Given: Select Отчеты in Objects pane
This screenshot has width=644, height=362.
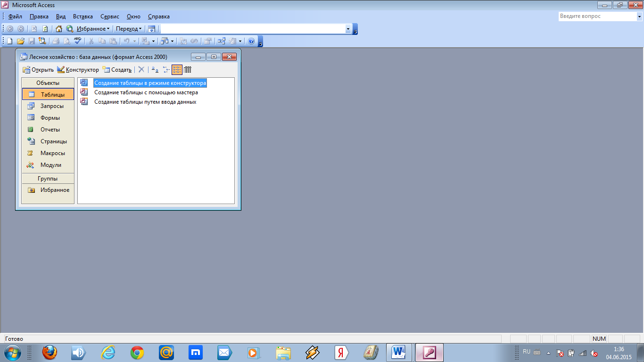Looking at the screenshot, I should pyautogui.click(x=48, y=130).
